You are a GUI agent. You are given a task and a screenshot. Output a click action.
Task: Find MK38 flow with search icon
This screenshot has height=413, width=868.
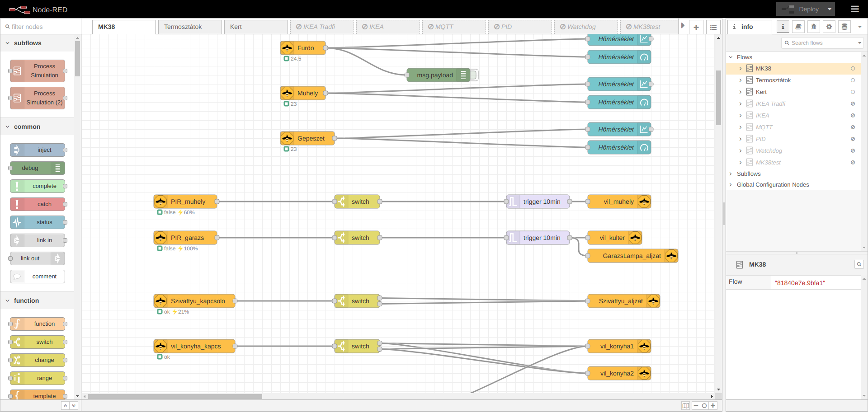point(859,264)
